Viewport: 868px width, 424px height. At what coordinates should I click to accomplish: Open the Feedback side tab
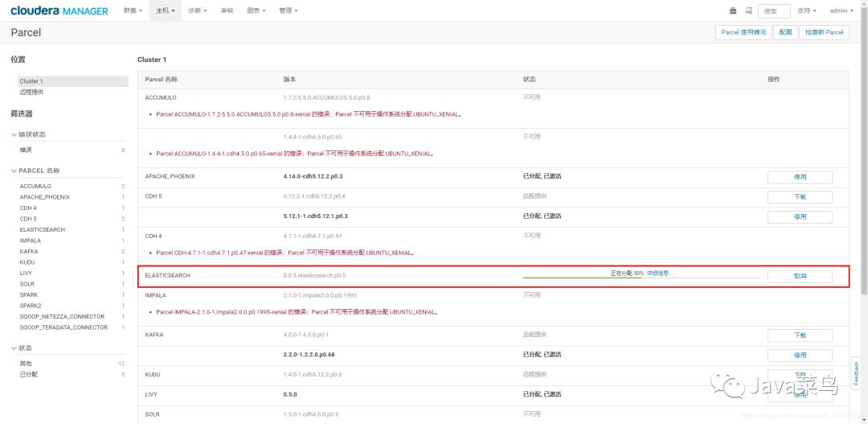pos(856,373)
